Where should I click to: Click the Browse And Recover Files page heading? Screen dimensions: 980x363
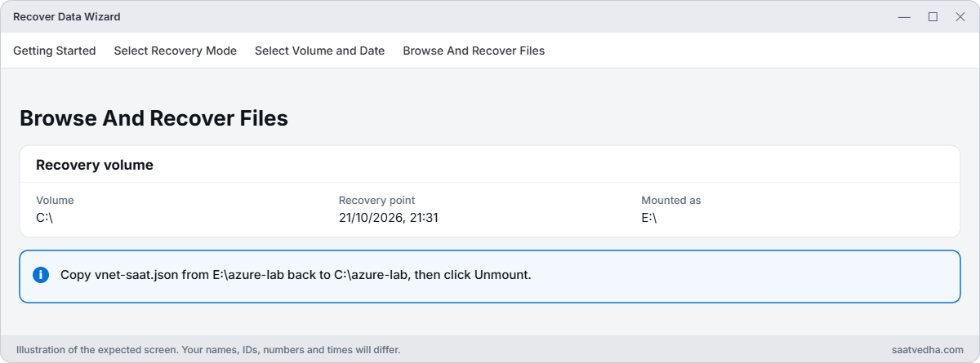click(154, 118)
